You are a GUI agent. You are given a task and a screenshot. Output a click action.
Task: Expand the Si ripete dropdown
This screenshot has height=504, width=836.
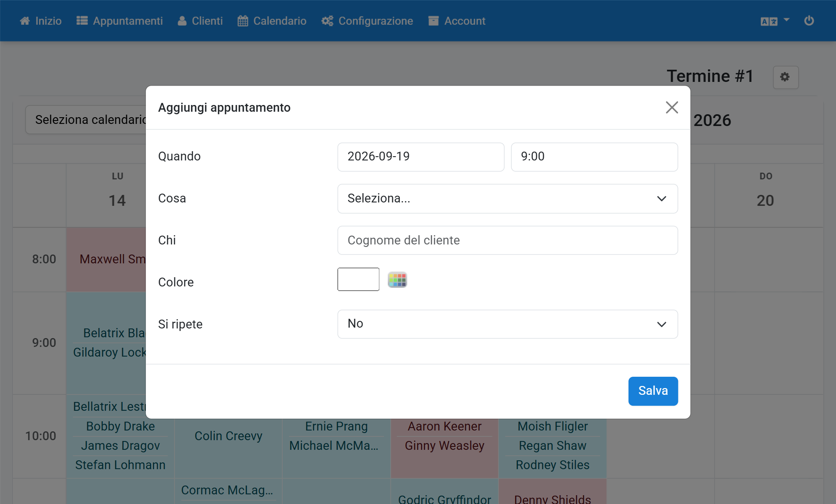click(x=507, y=324)
